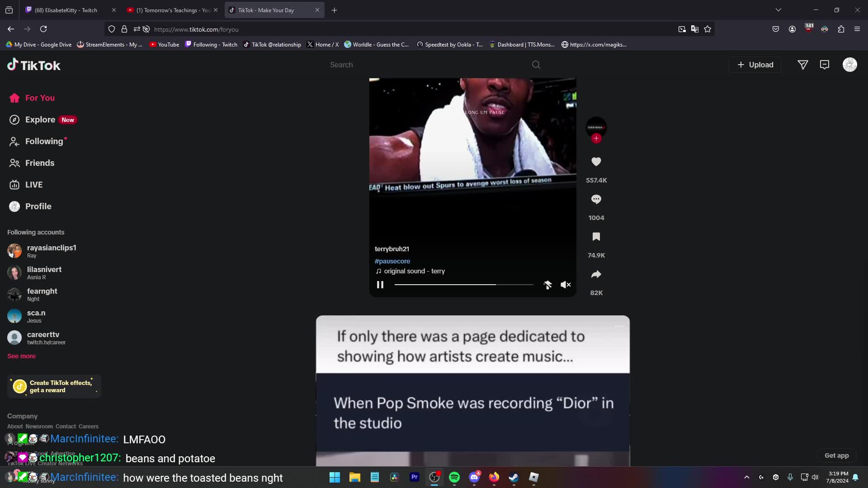Open Speedtest by Ookla bookmark
The width and height of the screenshot is (868, 488).
click(x=450, y=44)
